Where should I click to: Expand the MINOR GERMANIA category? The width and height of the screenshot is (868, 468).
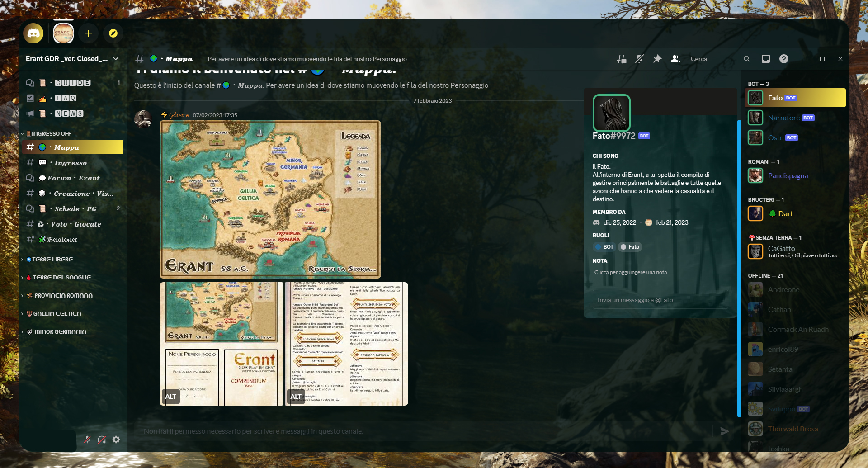coord(56,331)
